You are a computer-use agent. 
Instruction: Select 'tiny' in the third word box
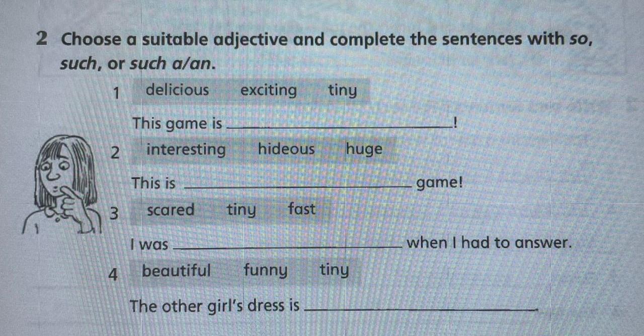tap(241, 210)
